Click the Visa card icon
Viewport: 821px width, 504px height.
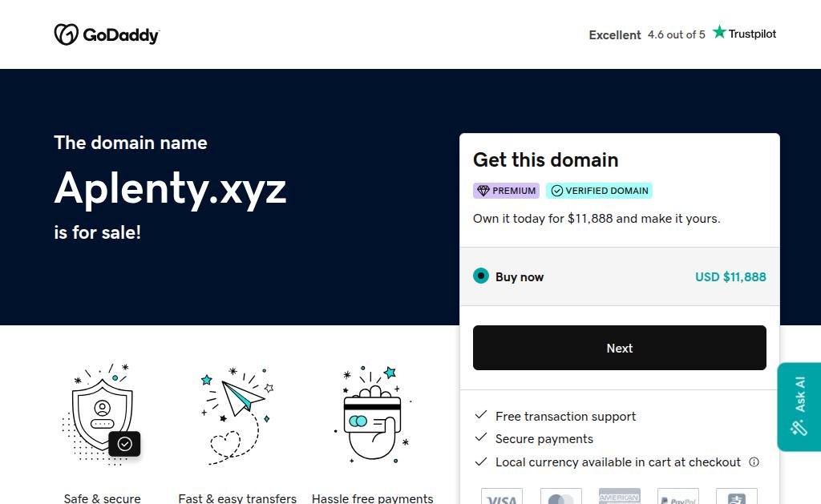click(502, 498)
